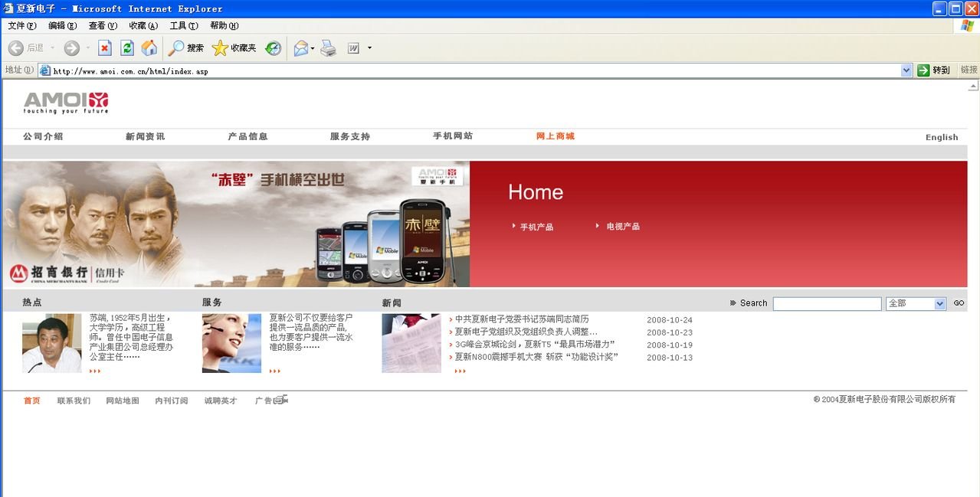Open the 手机产品 link under Home
This screenshot has height=497, width=980.
(536, 227)
